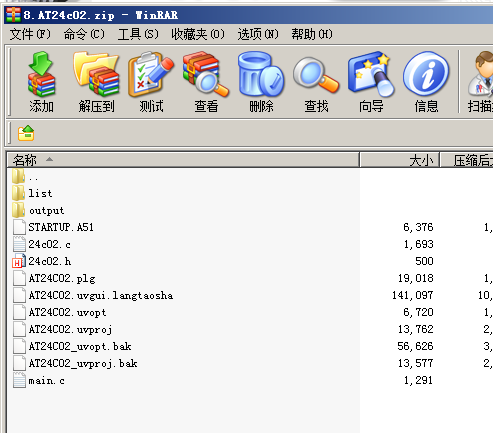
Task: Select the file name STARTUP.A51
Action: pyautogui.click(x=61, y=227)
